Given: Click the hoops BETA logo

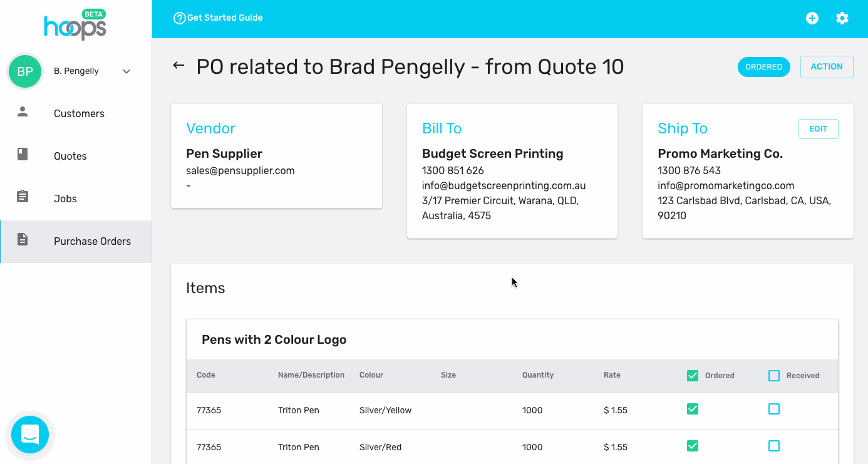Looking at the screenshot, I should [x=75, y=25].
